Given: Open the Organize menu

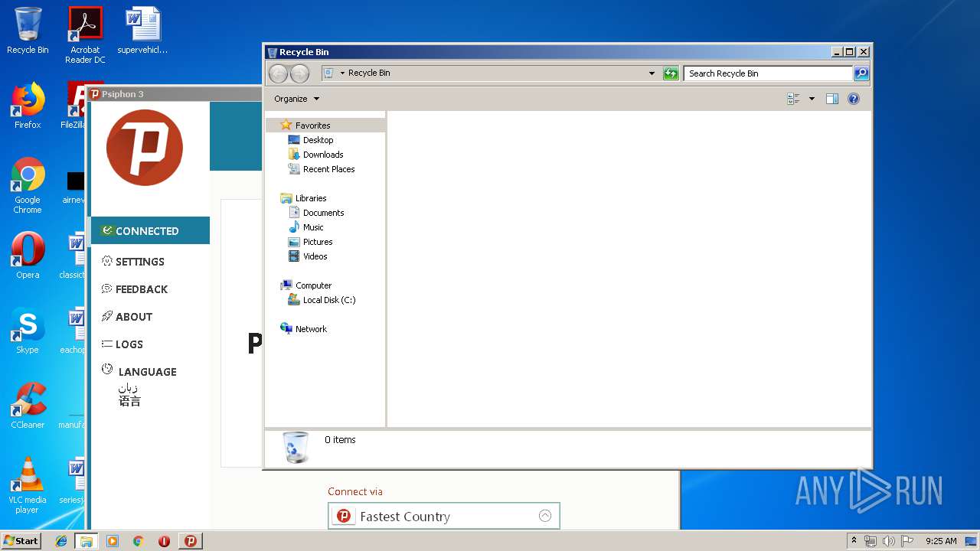Looking at the screenshot, I should click(297, 99).
